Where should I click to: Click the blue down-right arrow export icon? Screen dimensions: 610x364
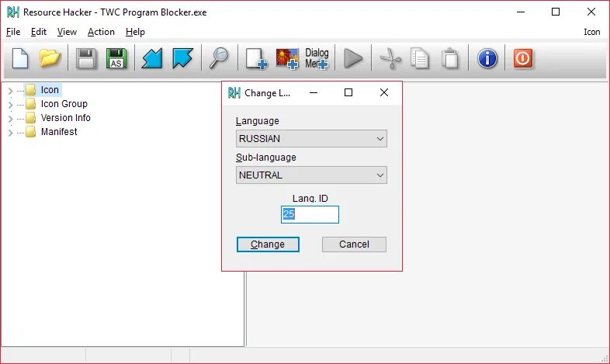point(182,58)
